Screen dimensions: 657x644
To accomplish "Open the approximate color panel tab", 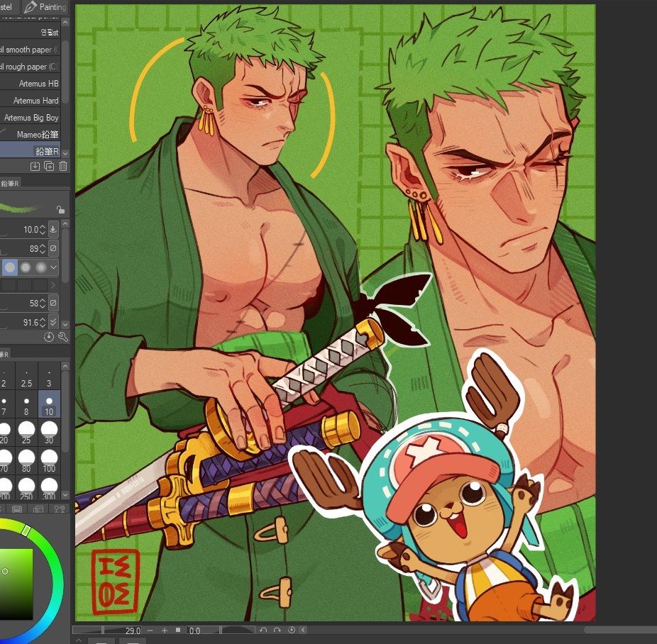I will coord(60,509).
